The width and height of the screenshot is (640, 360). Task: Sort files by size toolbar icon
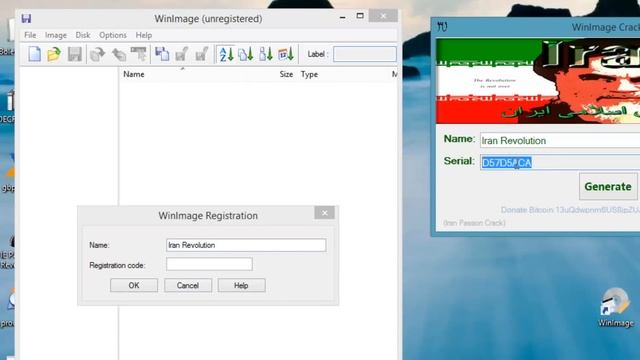(x=266, y=54)
